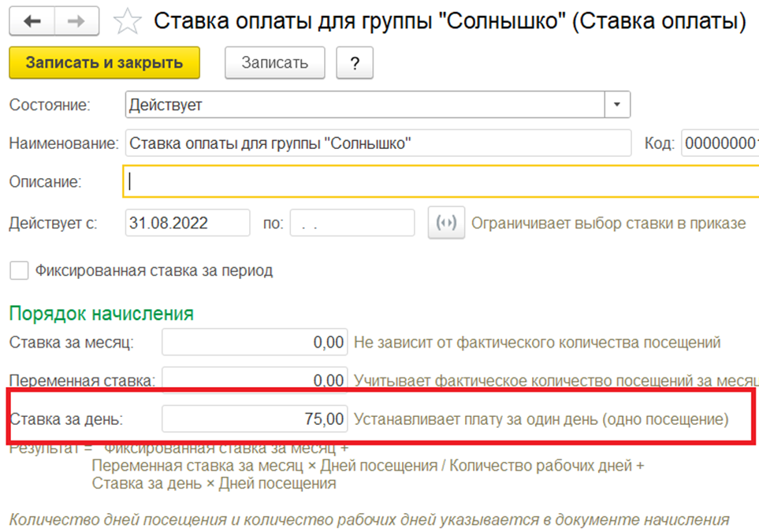Screen dimensions: 759x532
Task: Open help with the question mark button
Action: (355, 63)
